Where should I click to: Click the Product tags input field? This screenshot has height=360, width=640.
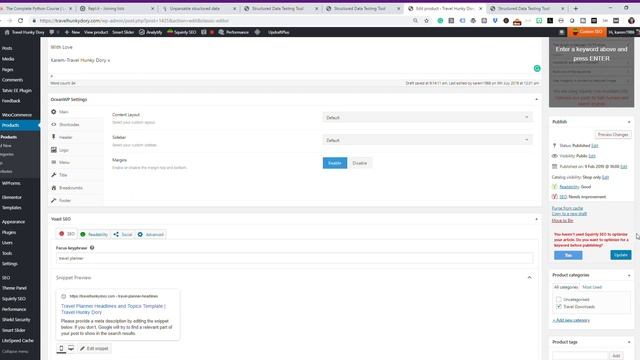pyautogui.click(x=580, y=356)
